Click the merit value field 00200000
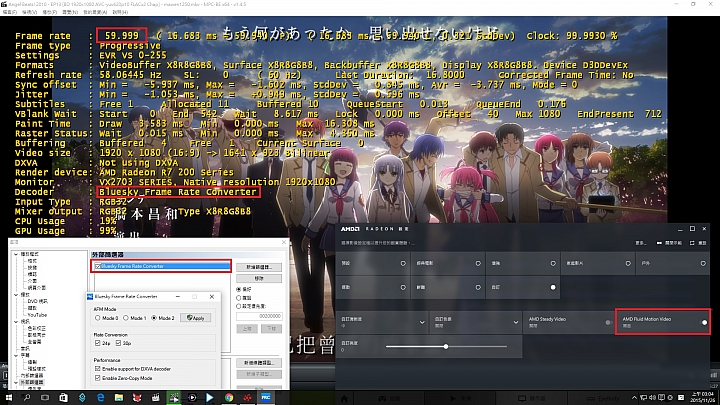This screenshot has width=720, height=405. [x=259, y=316]
